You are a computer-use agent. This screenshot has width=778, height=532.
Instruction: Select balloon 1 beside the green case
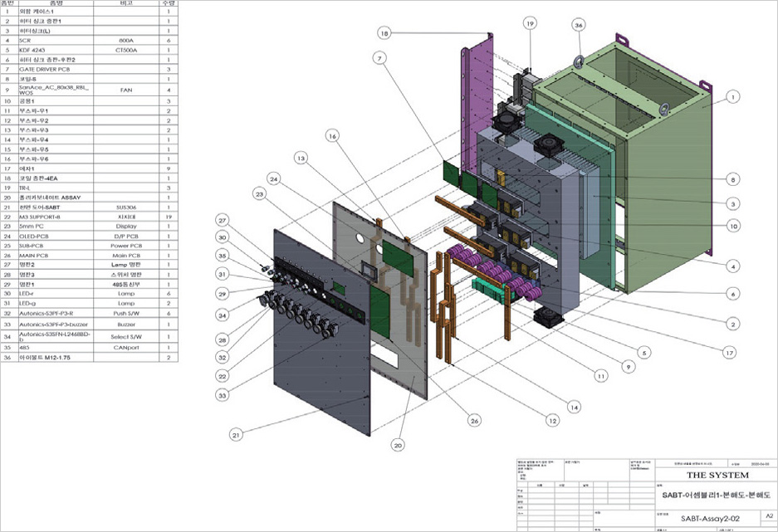coord(732,97)
